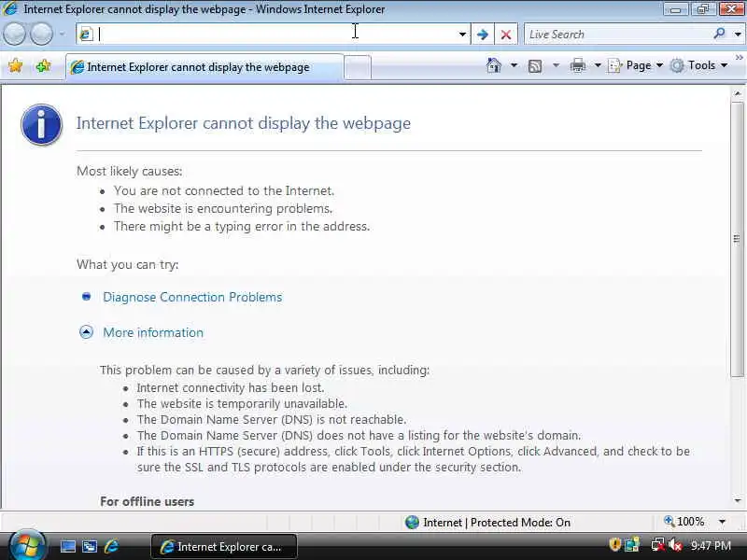Click the 9:47 PM taskbar clock
Screen dimensions: 747x560
tap(712, 545)
